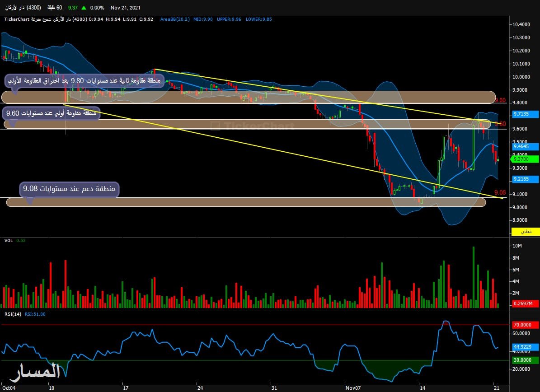Image resolution: width=540 pixels, height=392 pixels.
Task: Click the green up-arrow price change icon
Action: 84,8
